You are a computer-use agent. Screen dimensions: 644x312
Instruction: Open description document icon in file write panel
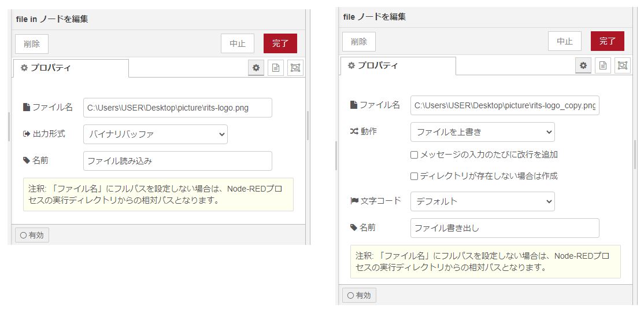[x=603, y=65]
